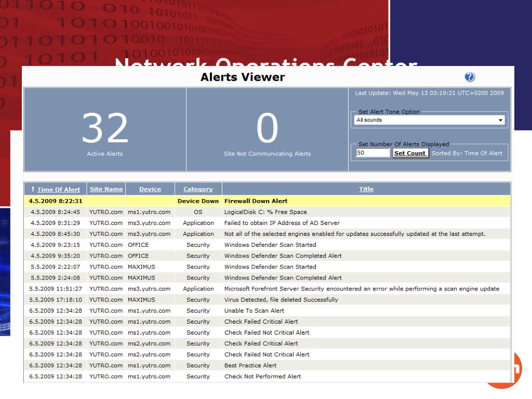Select Failed to obtain IP Address of AD Server
The width and height of the screenshot is (532, 399).
coord(282,223)
